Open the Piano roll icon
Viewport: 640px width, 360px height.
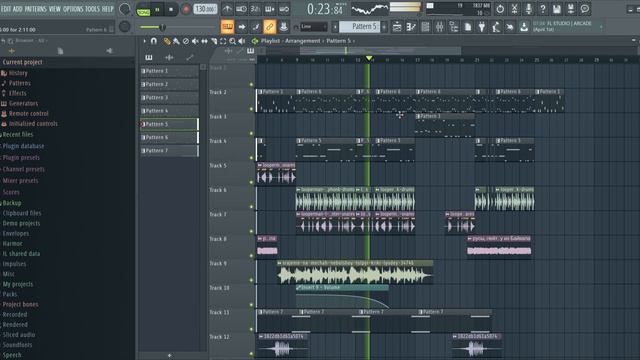pyautogui.click(x=411, y=27)
